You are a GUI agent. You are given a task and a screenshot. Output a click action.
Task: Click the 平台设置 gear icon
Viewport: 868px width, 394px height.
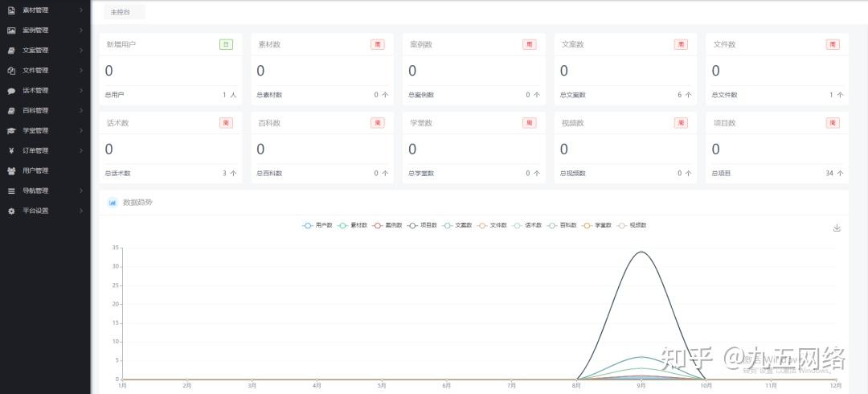pos(11,211)
